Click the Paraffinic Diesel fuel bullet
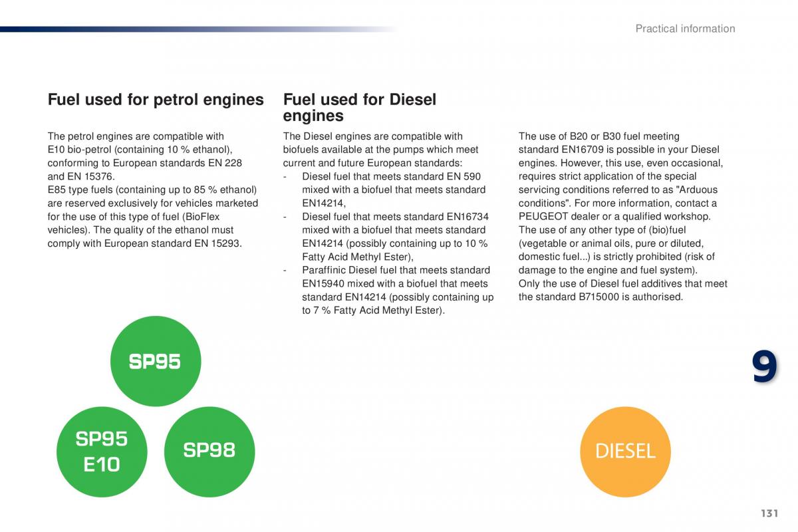798x532 pixels. tap(396, 270)
